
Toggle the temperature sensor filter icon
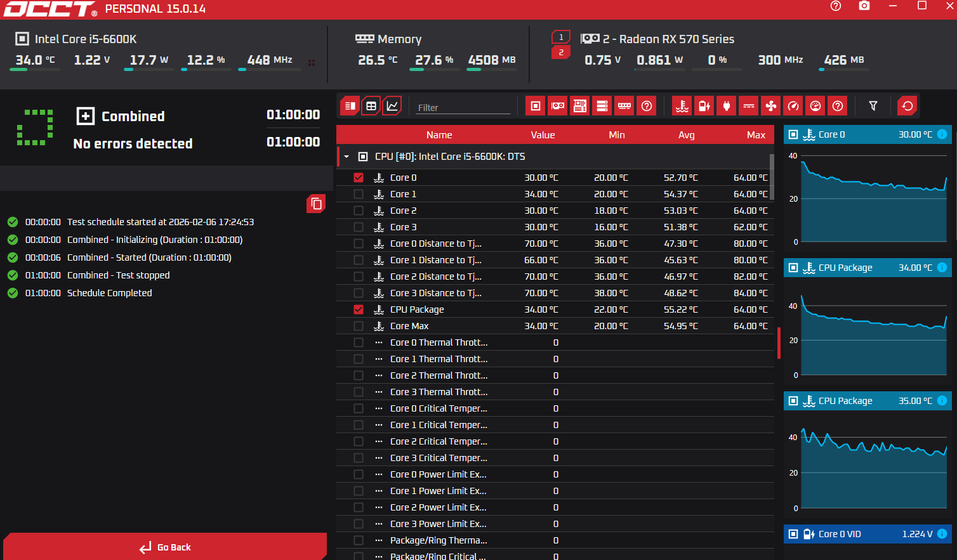coord(682,106)
